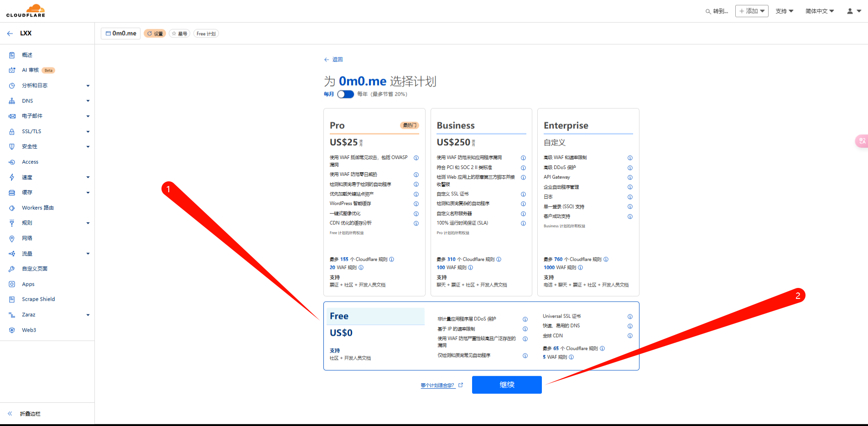Viewport: 868px width, 426px height.
Task: Click info icon beside API Gateway
Action: (630, 177)
